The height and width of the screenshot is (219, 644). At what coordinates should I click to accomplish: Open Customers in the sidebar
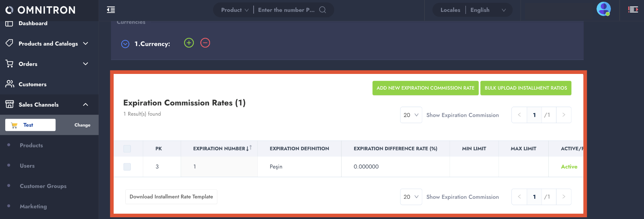pos(32,84)
